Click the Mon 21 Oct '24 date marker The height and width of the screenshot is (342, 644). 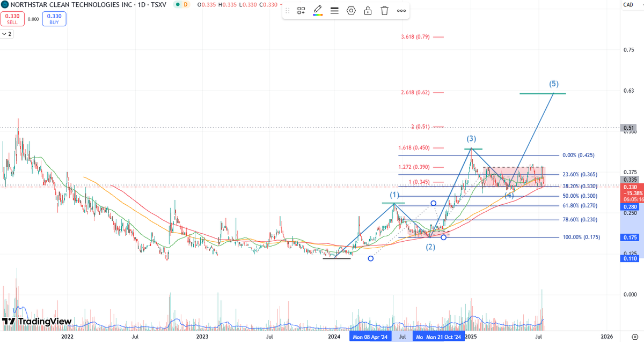point(444,337)
